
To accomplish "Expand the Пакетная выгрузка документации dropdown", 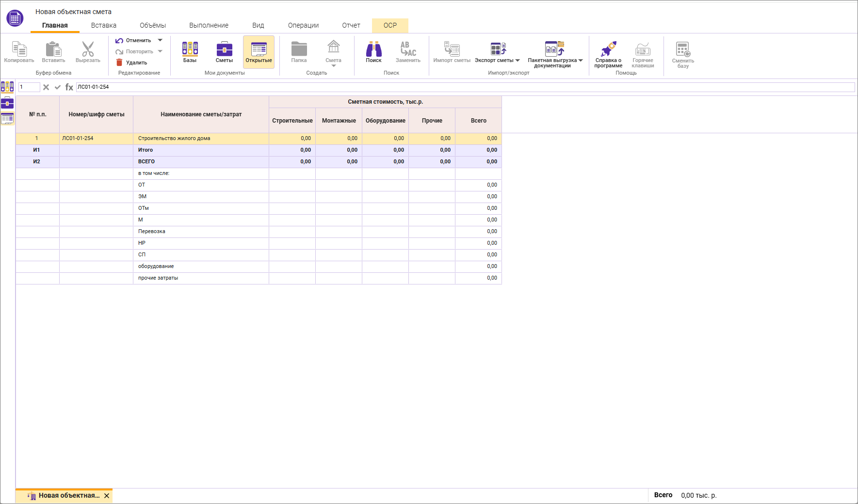I will tap(581, 61).
